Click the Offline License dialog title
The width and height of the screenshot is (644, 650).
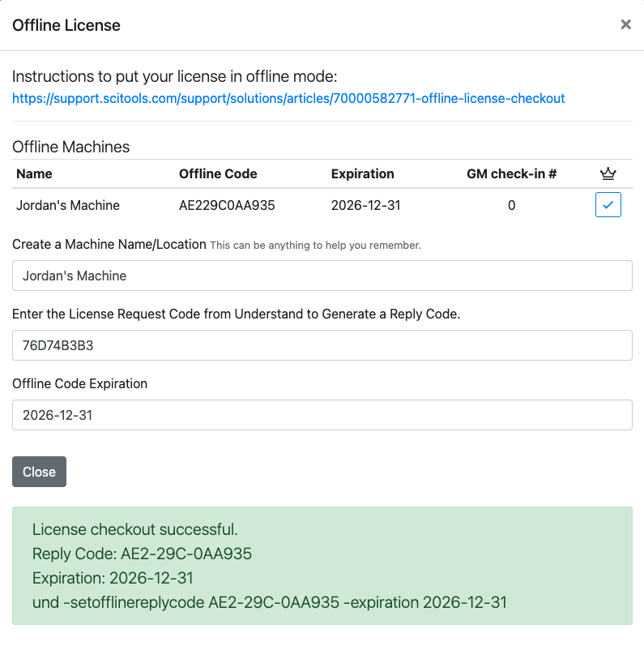coord(66,25)
